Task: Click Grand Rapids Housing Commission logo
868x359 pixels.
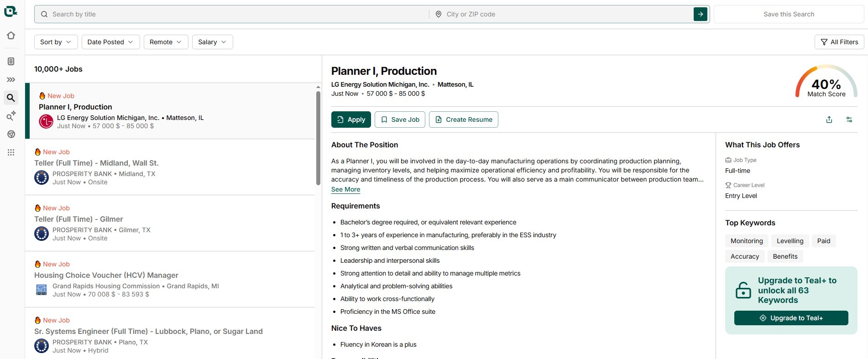Action: click(42, 290)
